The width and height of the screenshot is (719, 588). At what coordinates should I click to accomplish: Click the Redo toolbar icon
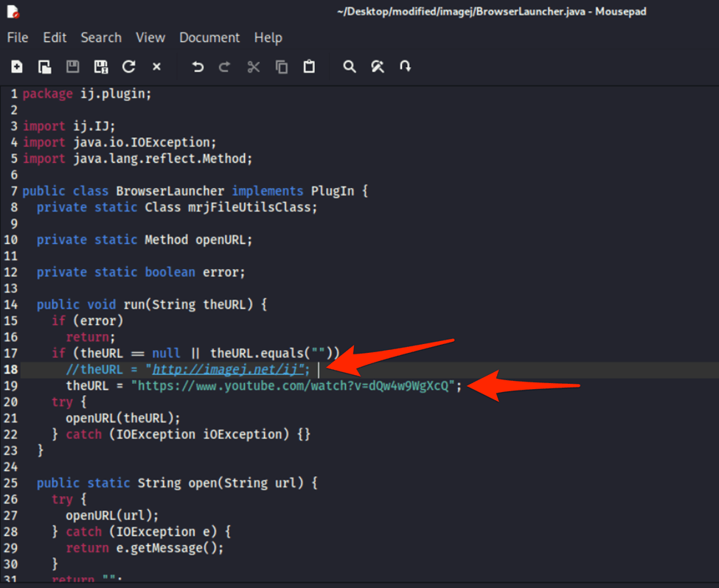(225, 67)
